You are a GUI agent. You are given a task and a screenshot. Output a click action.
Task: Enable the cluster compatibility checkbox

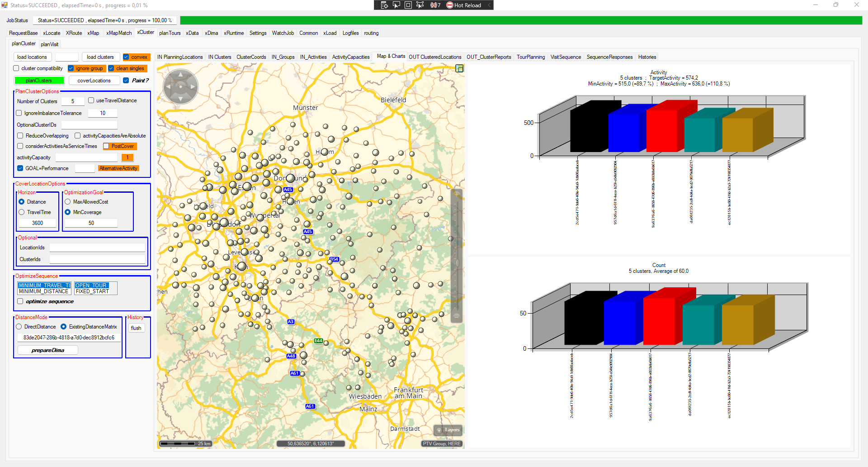point(16,68)
